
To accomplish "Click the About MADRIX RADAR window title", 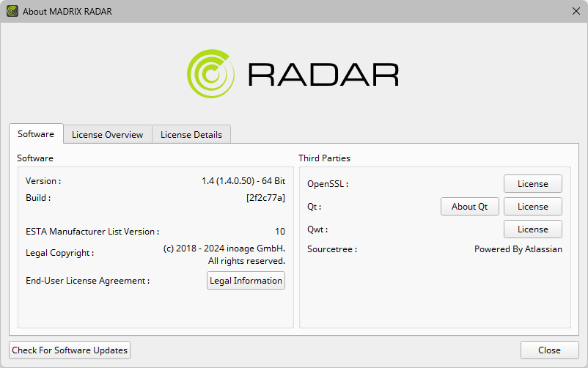I will 67,11.
